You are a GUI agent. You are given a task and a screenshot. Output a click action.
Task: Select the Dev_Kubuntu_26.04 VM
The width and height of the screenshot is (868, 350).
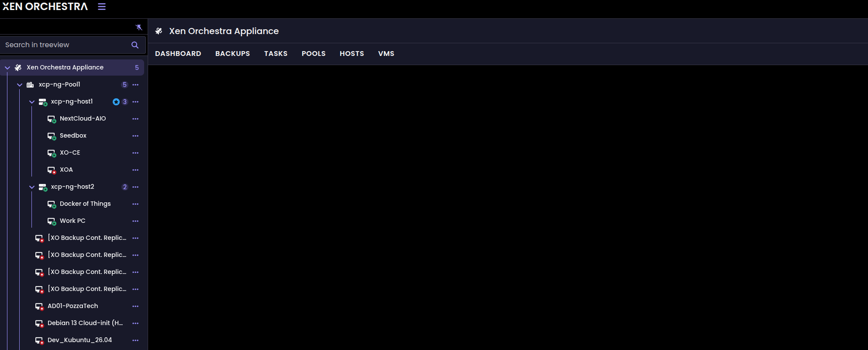pyautogui.click(x=80, y=340)
